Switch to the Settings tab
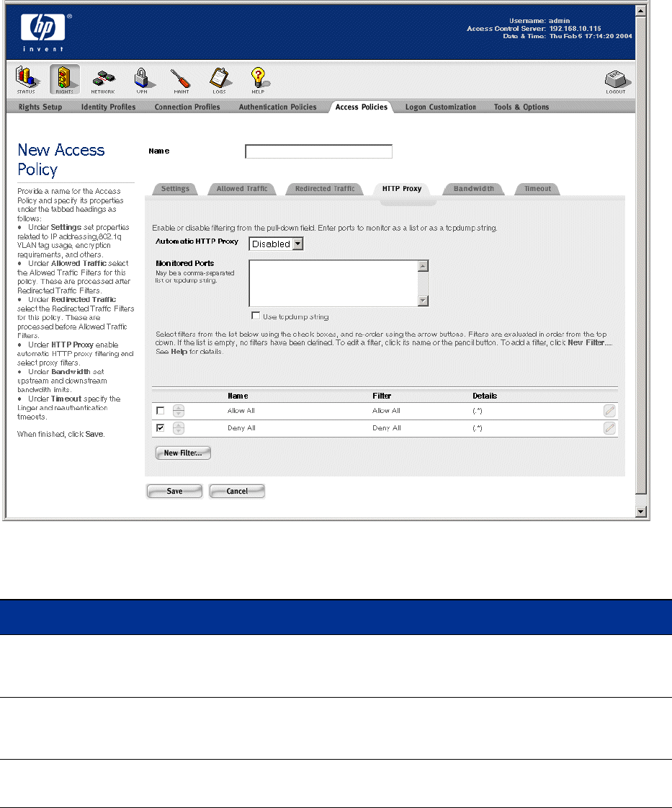 [x=175, y=189]
